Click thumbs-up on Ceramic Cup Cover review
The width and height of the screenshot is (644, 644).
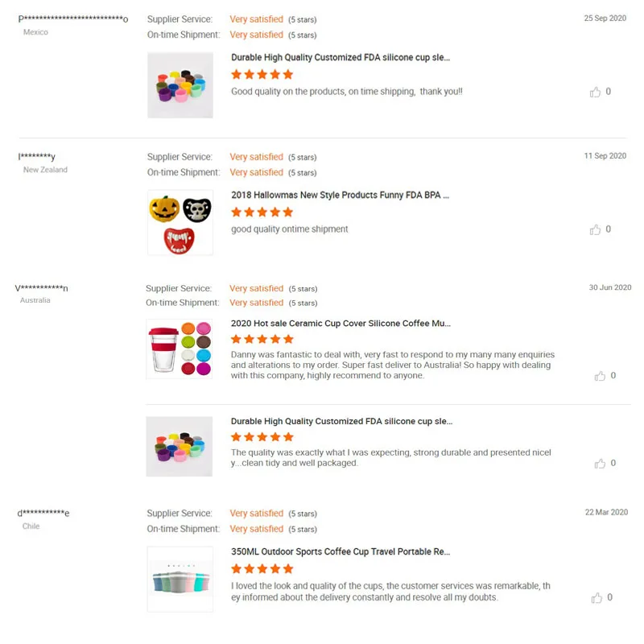[600, 376]
